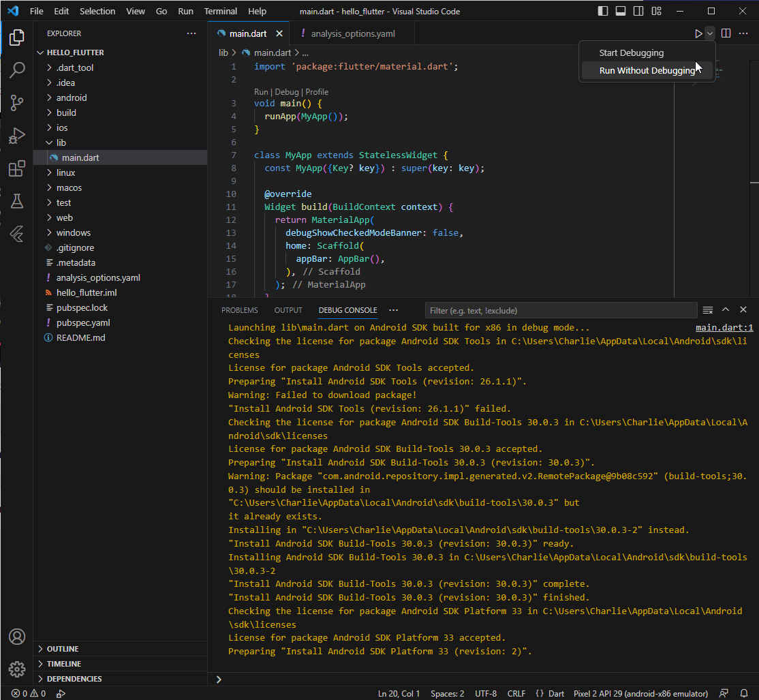Close the bottom panel
The height and width of the screenshot is (700, 759).
[743, 310]
